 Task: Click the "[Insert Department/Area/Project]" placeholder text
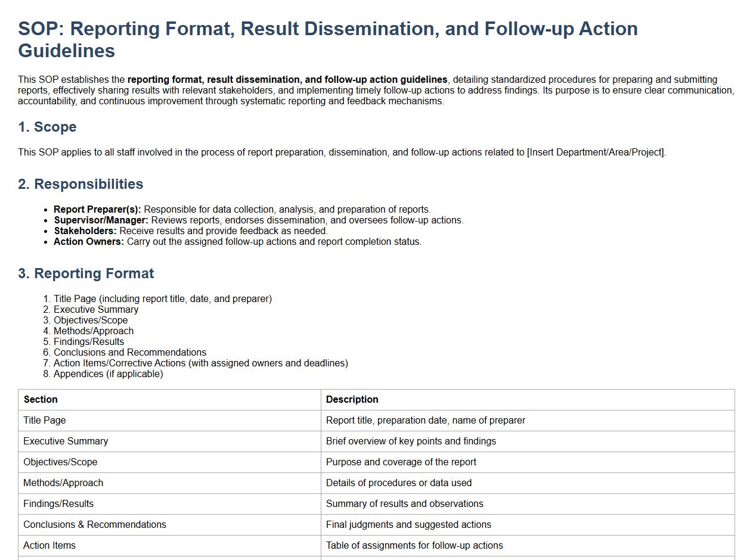click(596, 153)
